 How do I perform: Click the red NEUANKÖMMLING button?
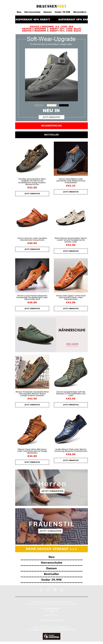pos(51,125)
